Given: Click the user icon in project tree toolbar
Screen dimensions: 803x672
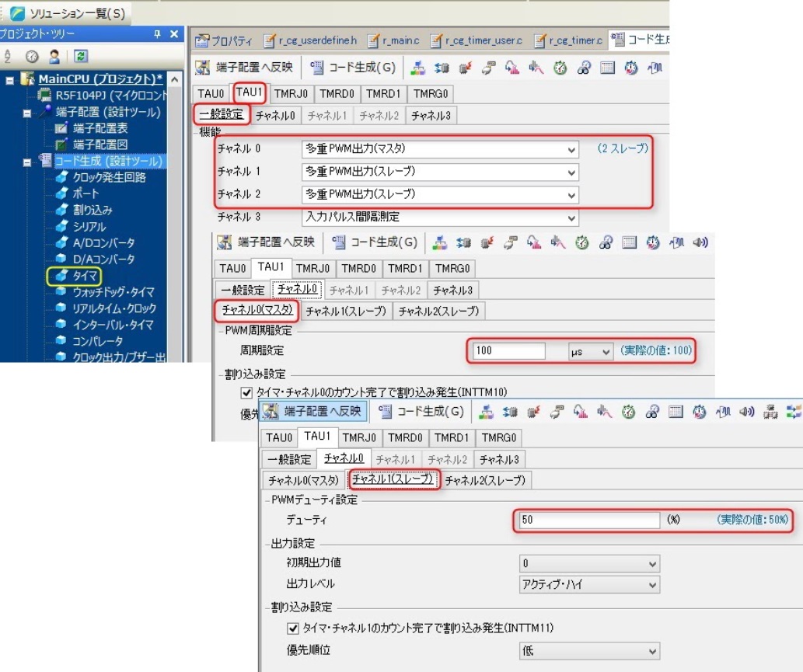Looking at the screenshot, I should [x=55, y=56].
